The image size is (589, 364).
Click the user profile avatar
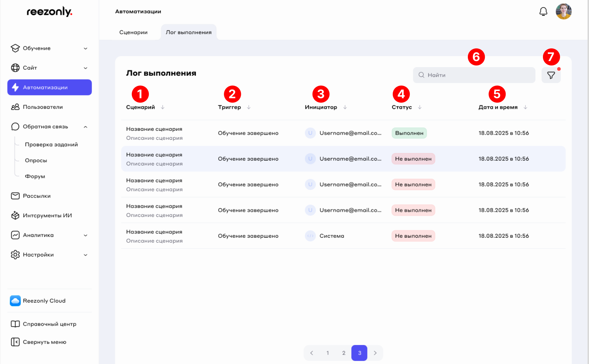point(563,12)
